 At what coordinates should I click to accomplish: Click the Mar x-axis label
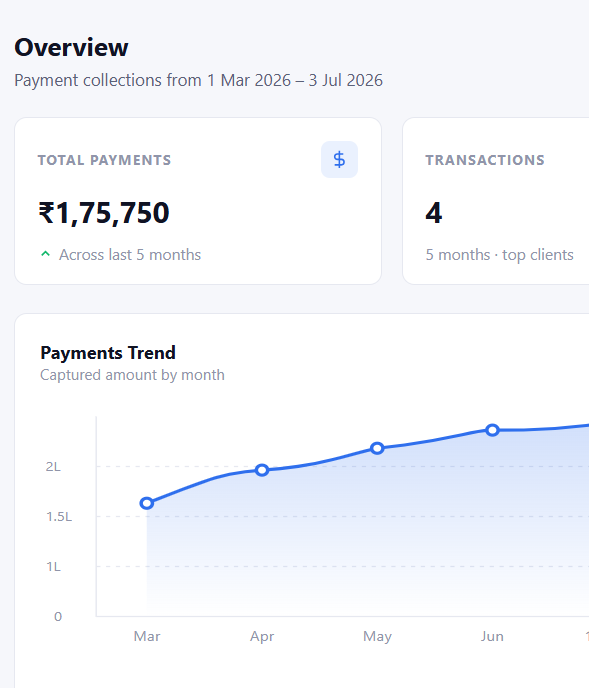click(x=147, y=636)
